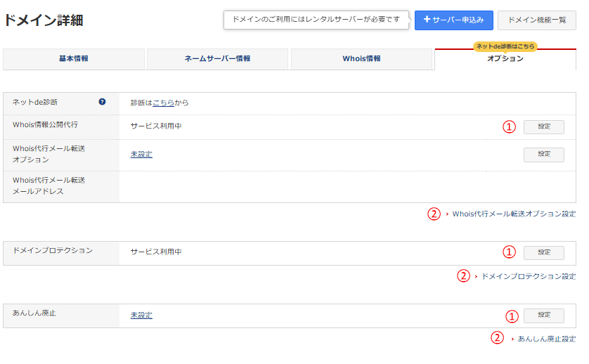The height and width of the screenshot is (364, 589).
Task: Open the 基本情報 tab
Action: (74, 59)
